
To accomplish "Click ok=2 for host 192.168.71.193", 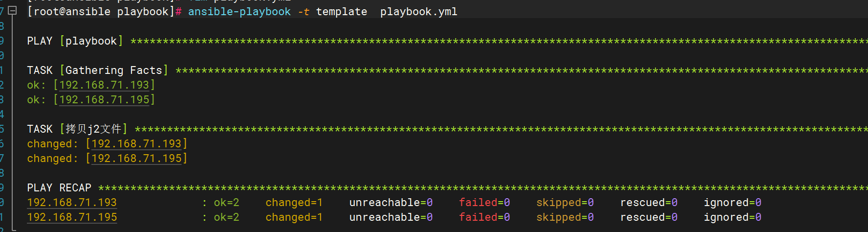I will point(227,203).
